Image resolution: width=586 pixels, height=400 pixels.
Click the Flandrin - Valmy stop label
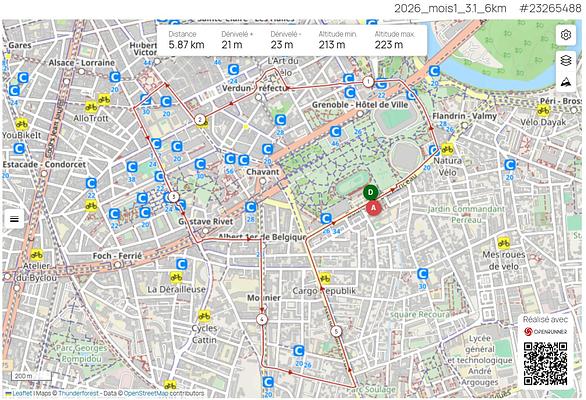click(x=465, y=116)
